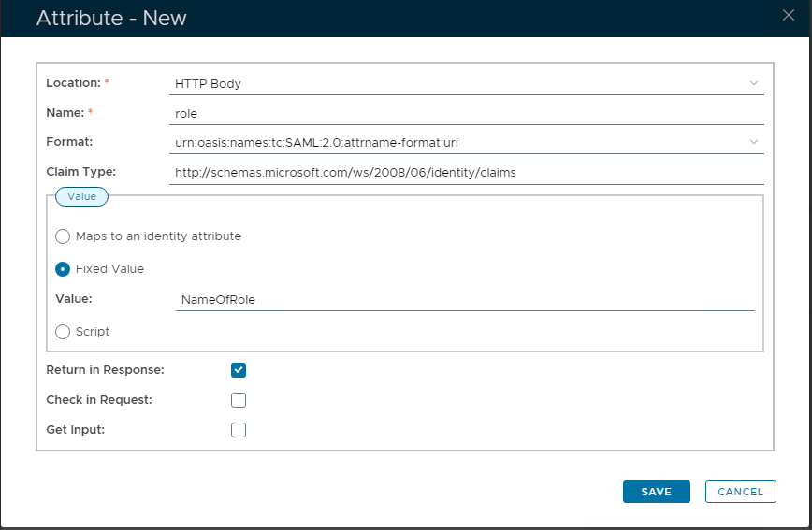Screen dimensions: 812x530
Task: Click the Name input field
Action: point(466,113)
